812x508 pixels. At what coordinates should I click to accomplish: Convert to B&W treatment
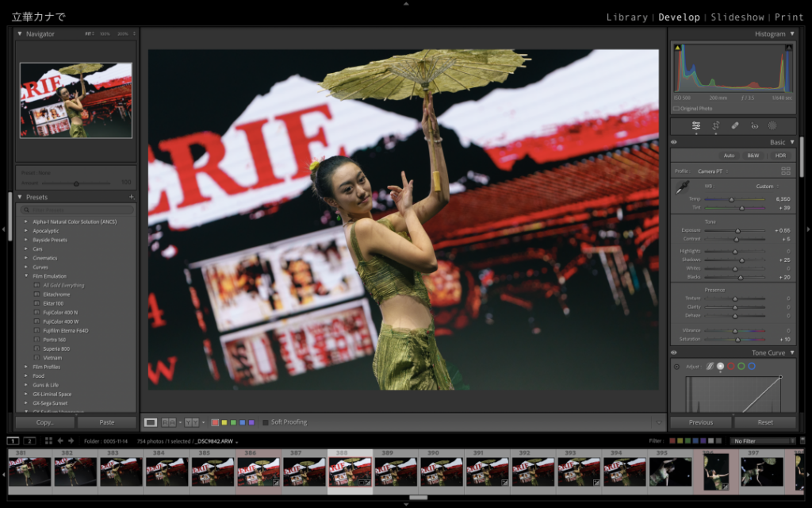click(753, 156)
